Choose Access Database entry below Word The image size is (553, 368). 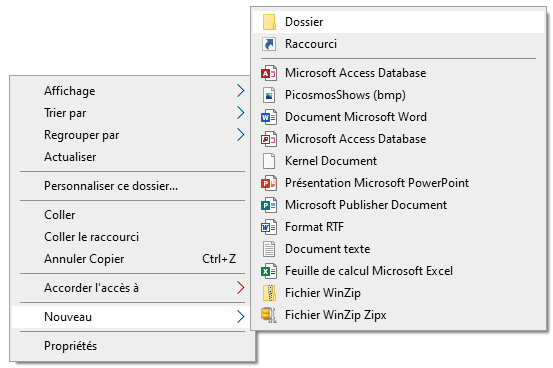pos(399,139)
